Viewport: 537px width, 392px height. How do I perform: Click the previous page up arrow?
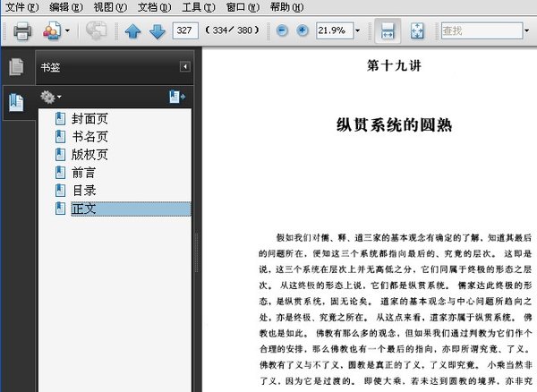coord(133,31)
